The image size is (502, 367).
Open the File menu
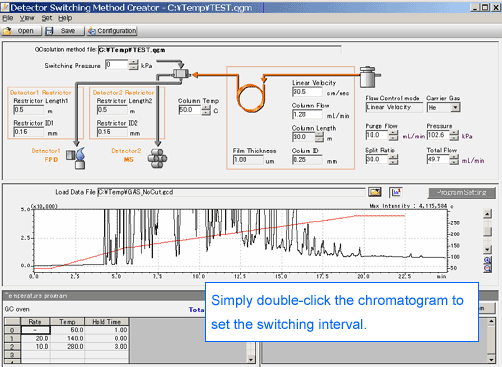coord(8,18)
